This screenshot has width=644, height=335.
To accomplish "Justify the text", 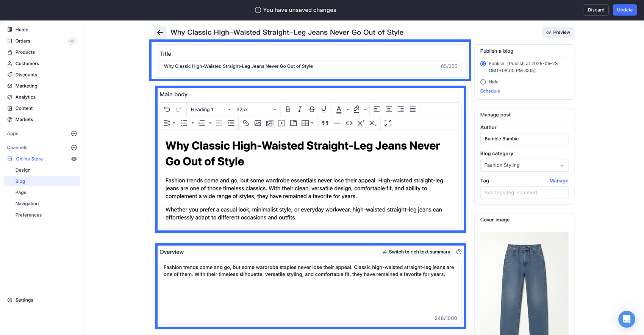I will click(413, 109).
